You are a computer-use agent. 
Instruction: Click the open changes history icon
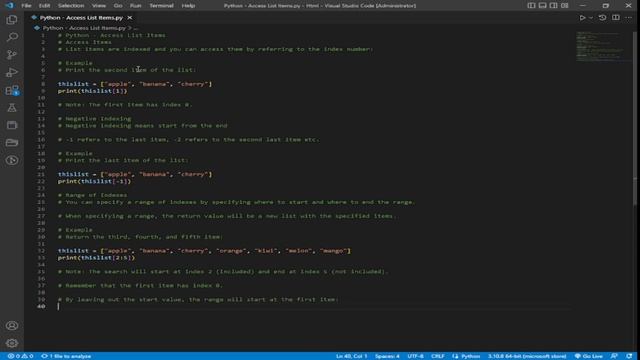coord(602,18)
